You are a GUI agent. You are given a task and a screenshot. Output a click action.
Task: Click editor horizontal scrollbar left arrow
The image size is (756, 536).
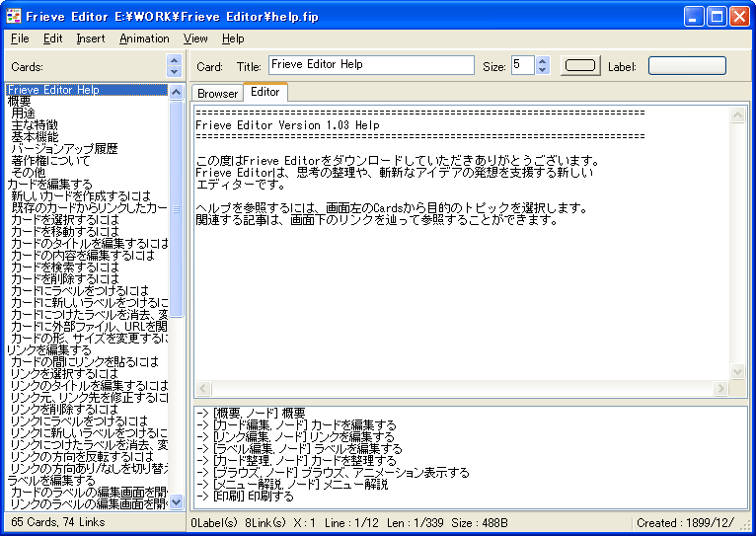coord(203,388)
